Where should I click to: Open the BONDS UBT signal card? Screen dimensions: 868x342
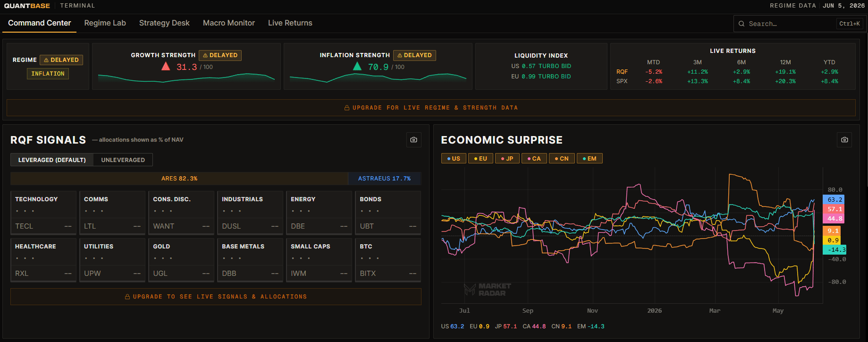388,213
